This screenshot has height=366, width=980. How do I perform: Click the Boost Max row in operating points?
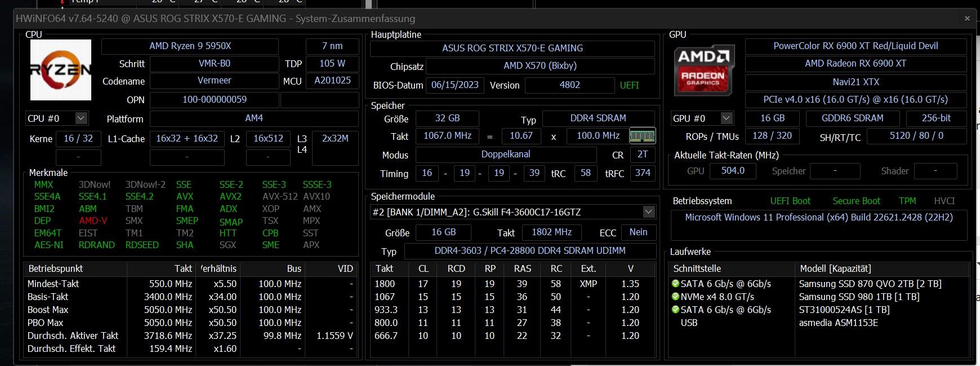tap(190, 310)
